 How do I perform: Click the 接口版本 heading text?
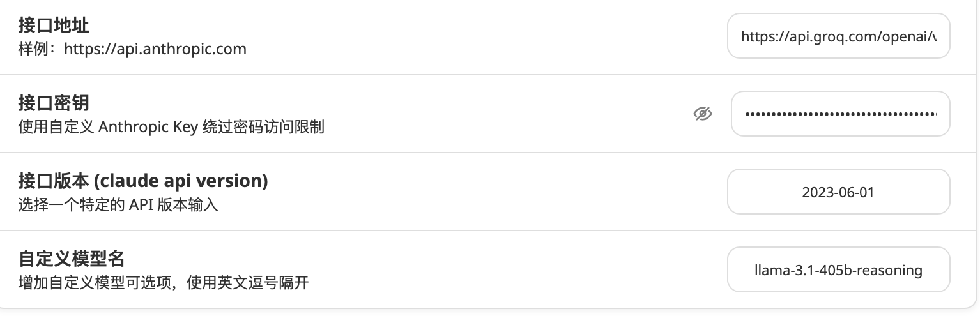pyautogui.click(x=143, y=181)
